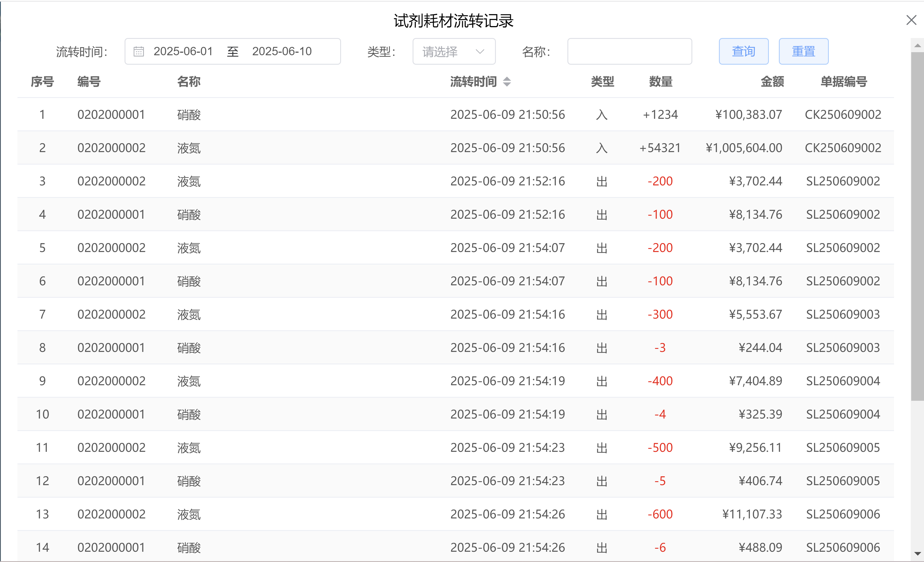Click start date 2025-06-01 field

(x=183, y=51)
